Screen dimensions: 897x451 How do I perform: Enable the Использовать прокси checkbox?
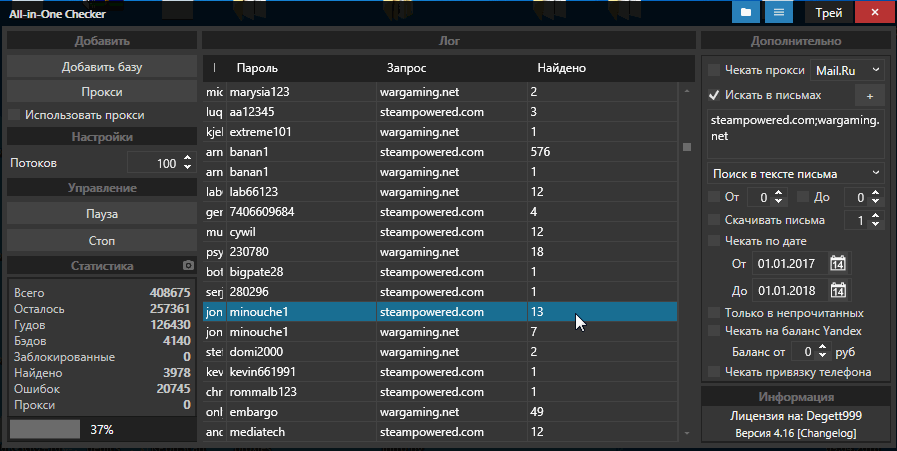click(x=14, y=115)
